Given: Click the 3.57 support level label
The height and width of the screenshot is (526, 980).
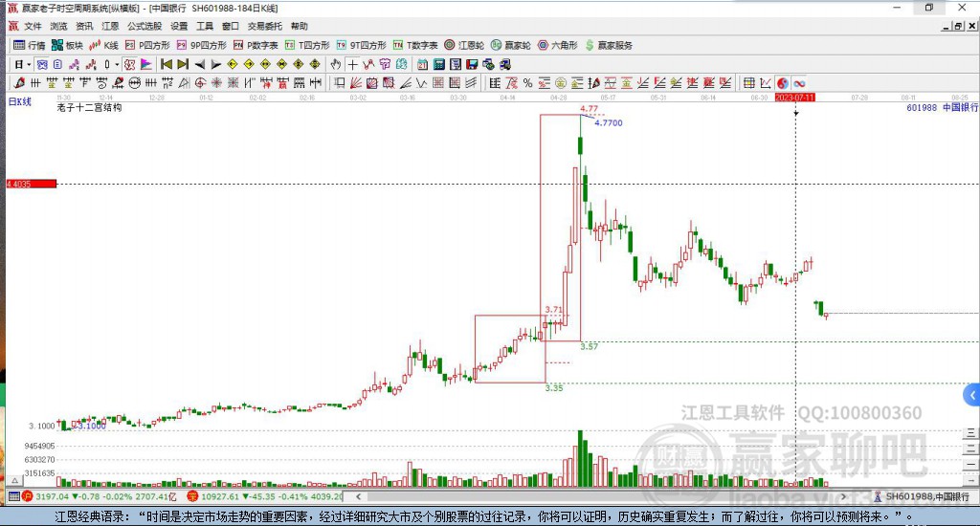Looking at the screenshot, I should coord(590,347).
